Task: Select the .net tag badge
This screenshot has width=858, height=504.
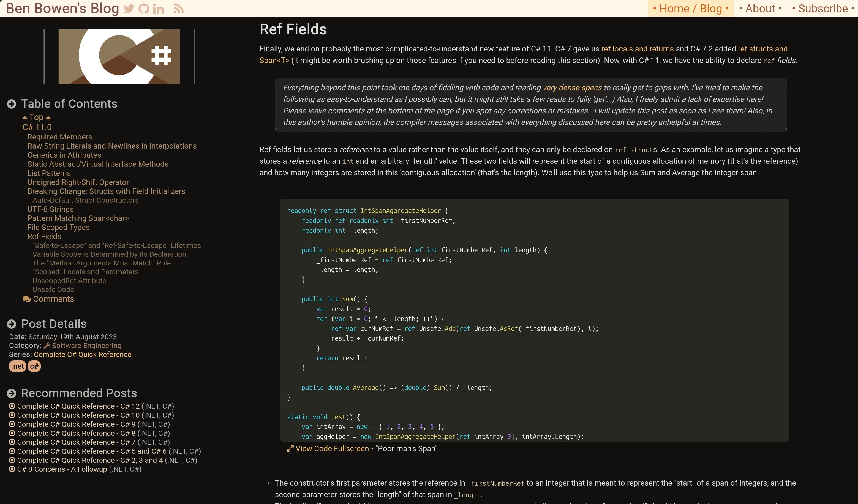Action: (x=17, y=366)
